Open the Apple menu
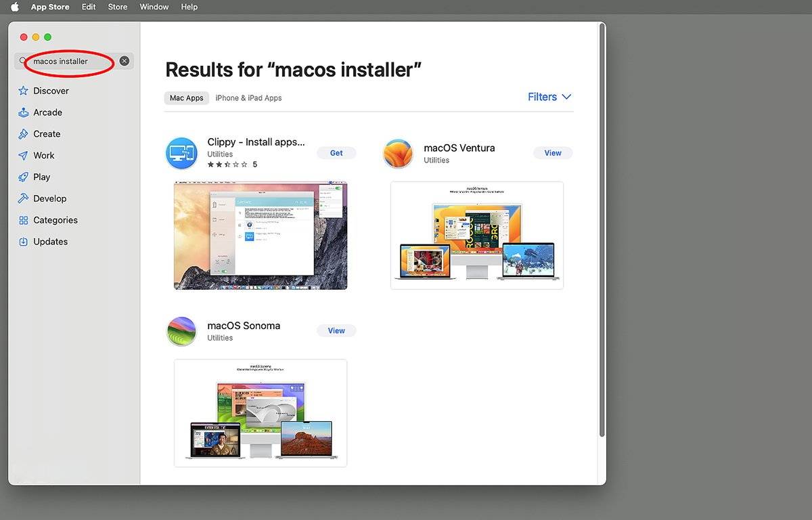This screenshot has width=812, height=520. (x=14, y=7)
